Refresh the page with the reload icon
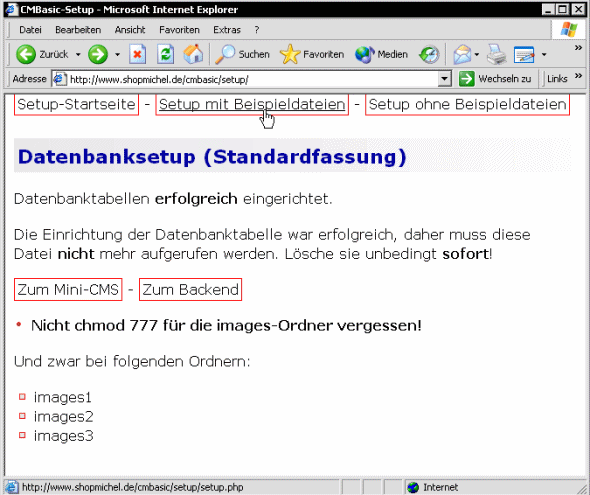 coord(166,55)
